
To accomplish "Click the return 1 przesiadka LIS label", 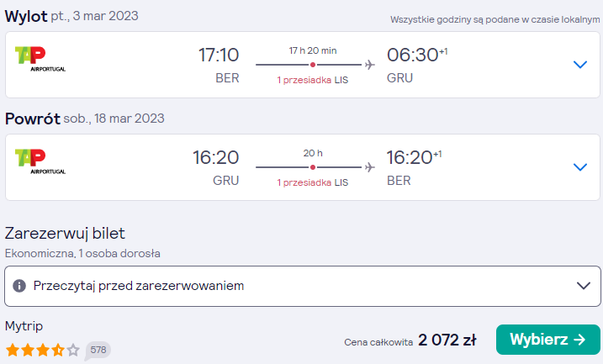I will pyautogui.click(x=312, y=182).
